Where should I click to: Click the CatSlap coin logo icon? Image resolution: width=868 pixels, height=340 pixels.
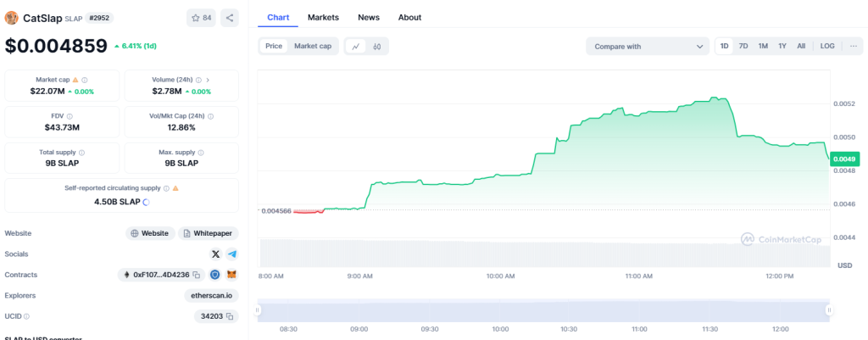(x=11, y=18)
